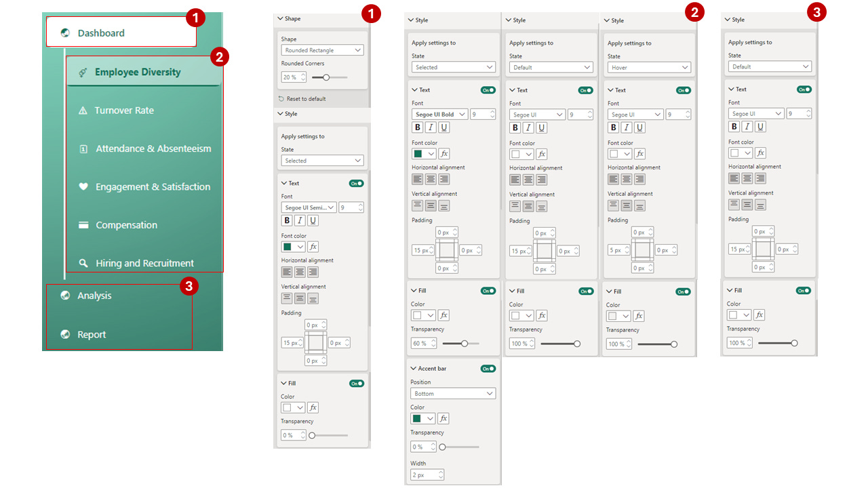Image resolution: width=868 pixels, height=488 pixels.
Task: Click Reset to default
Action: tap(302, 99)
